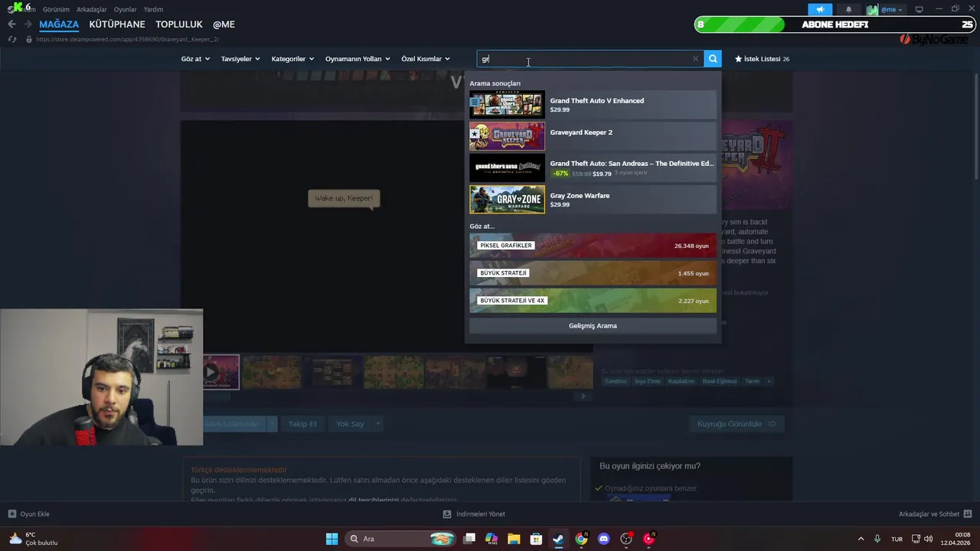This screenshot has height=551, width=980.
Task: Open the Arkadaşlar menu
Action: click(x=92, y=9)
